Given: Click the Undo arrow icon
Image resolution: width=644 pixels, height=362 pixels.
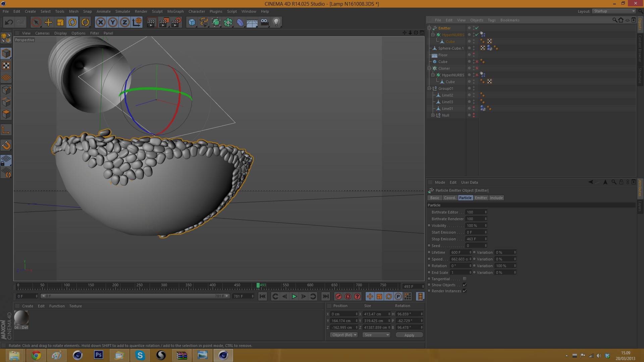Looking at the screenshot, I should [9, 22].
